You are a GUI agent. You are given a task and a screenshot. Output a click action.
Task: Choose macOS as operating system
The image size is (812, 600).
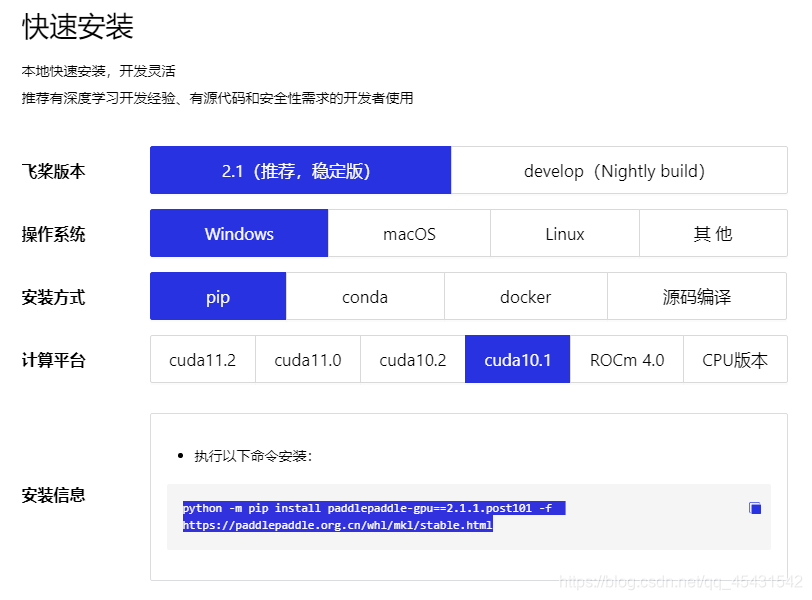tap(409, 233)
